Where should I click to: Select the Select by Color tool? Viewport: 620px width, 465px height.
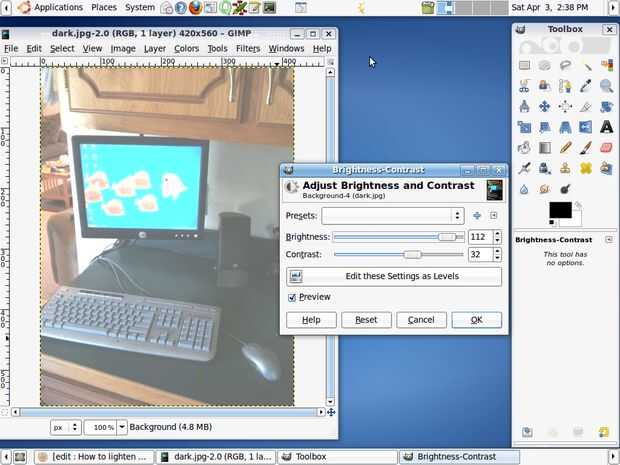click(607, 65)
